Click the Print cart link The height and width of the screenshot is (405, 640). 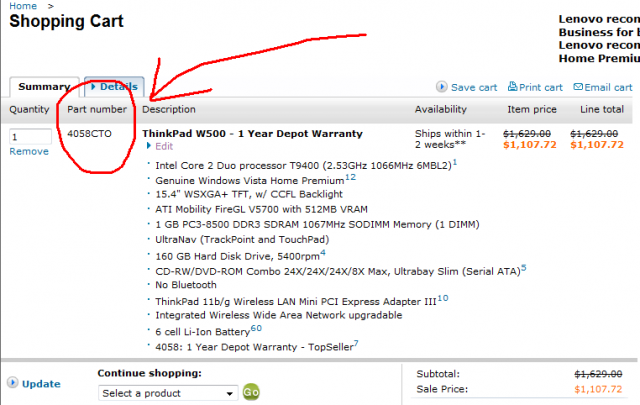point(541,87)
